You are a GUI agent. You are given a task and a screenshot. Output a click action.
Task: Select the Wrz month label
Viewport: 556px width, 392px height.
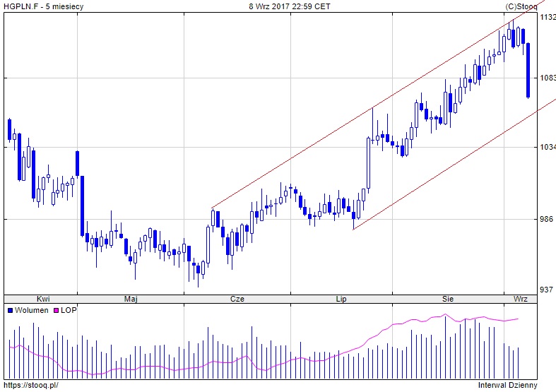521,299
